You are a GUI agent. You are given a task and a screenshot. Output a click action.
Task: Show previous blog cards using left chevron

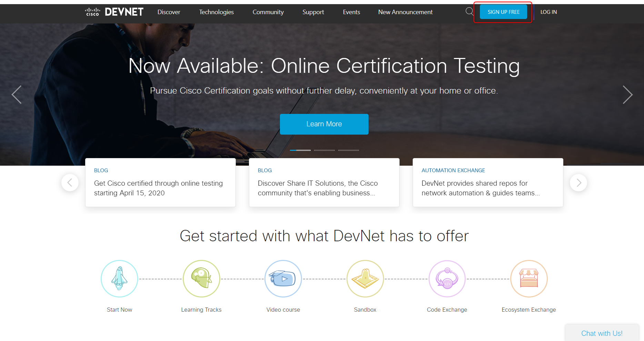70,183
